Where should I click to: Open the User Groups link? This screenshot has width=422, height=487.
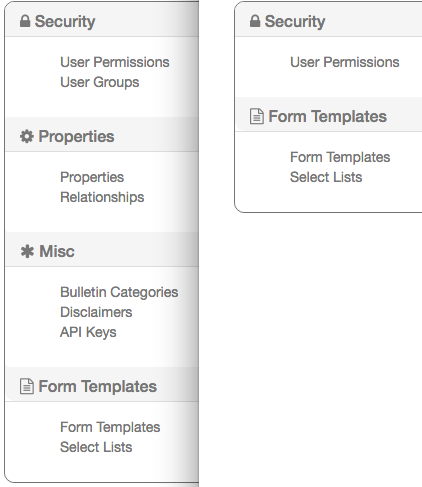tap(100, 82)
